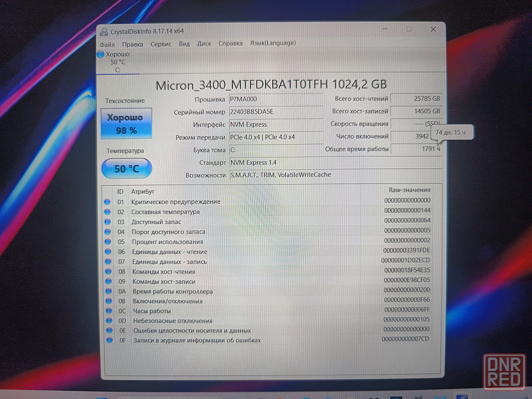Click status dot for 07 Единицы данных - запись

coord(108,262)
